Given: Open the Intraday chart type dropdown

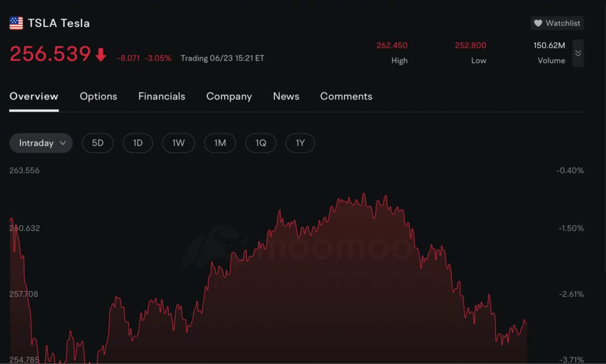Looking at the screenshot, I should [x=41, y=143].
